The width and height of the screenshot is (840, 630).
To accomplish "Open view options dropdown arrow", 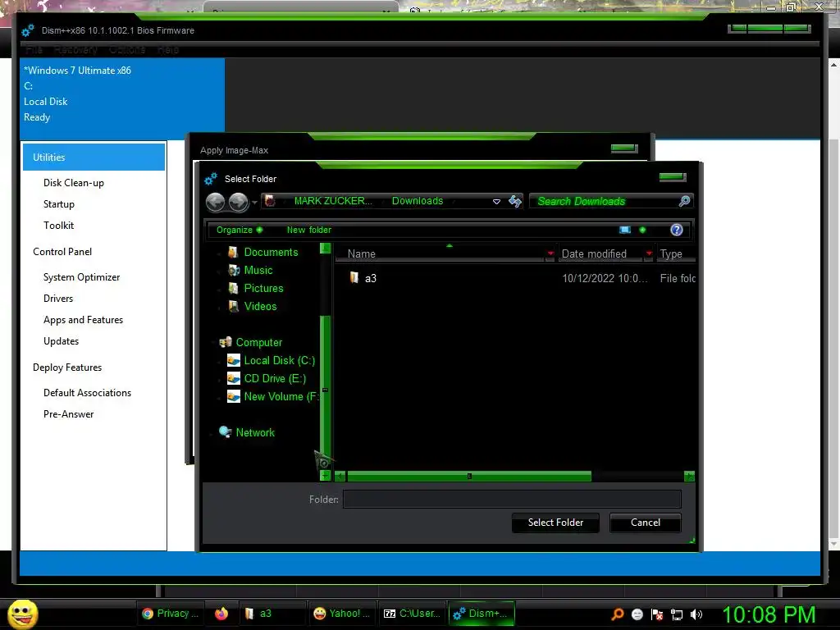I will pyautogui.click(x=642, y=230).
